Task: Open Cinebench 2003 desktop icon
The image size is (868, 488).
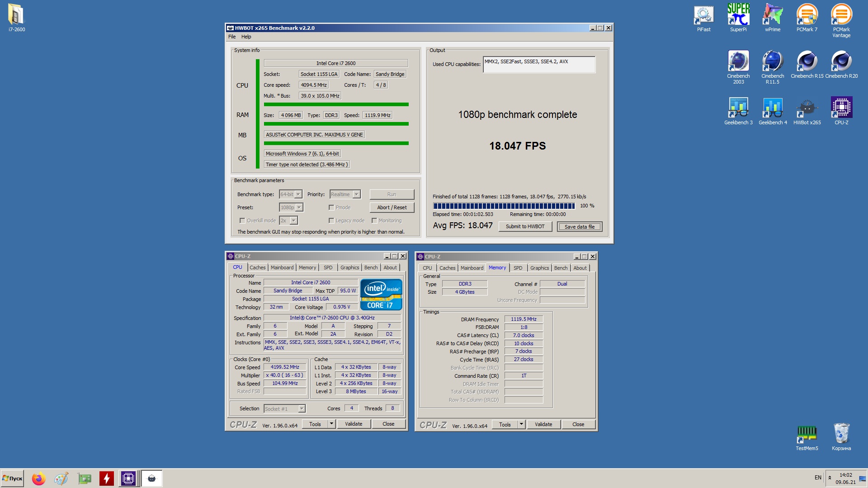Action: point(738,67)
